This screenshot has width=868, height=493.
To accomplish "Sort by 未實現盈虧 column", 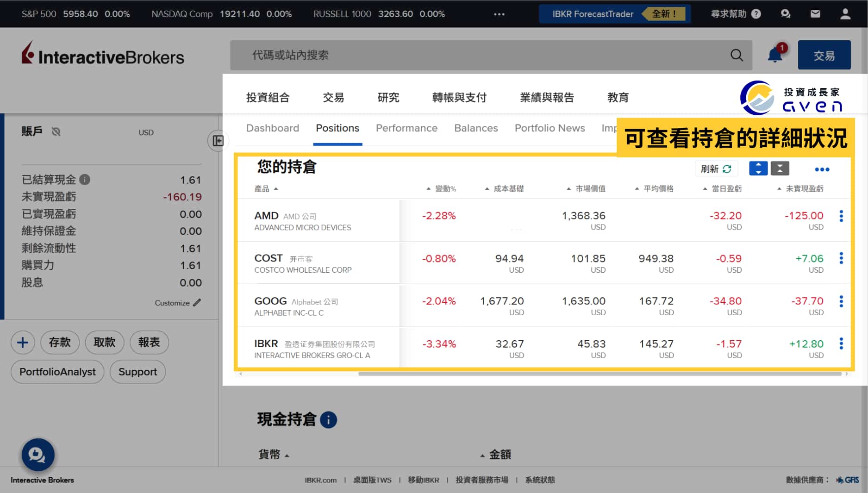I will point(800,189).
